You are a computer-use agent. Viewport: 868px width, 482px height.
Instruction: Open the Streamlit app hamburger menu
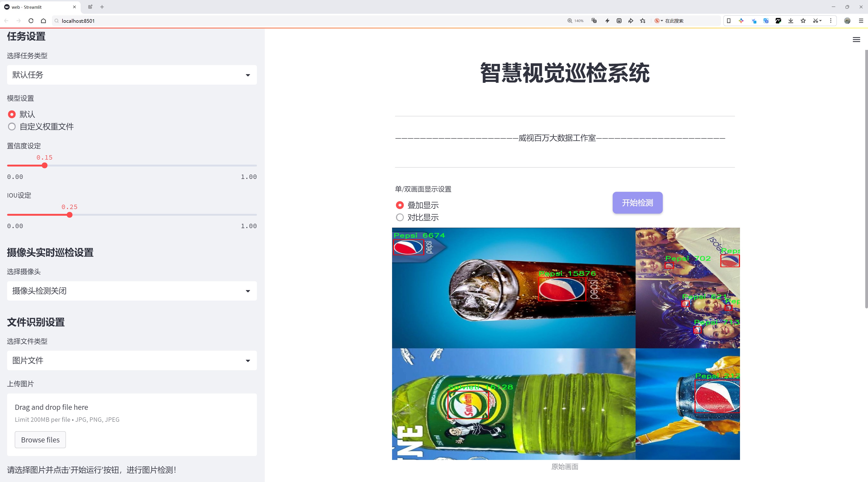tap(856, 40)
